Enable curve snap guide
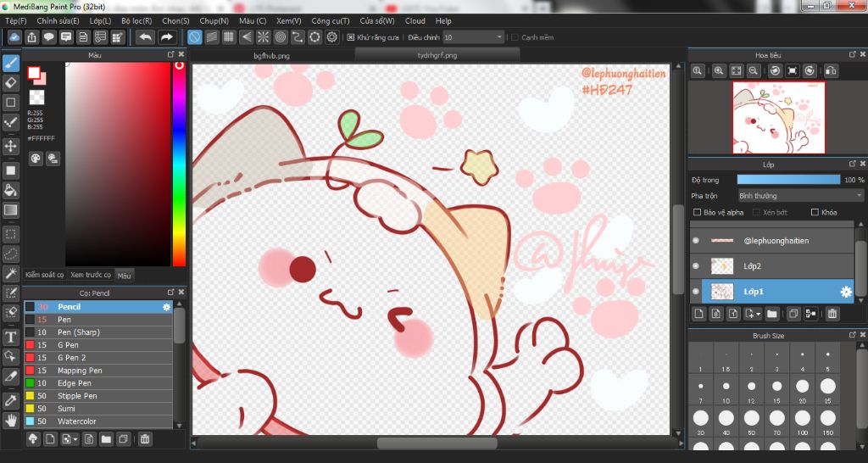 [298, 37]
